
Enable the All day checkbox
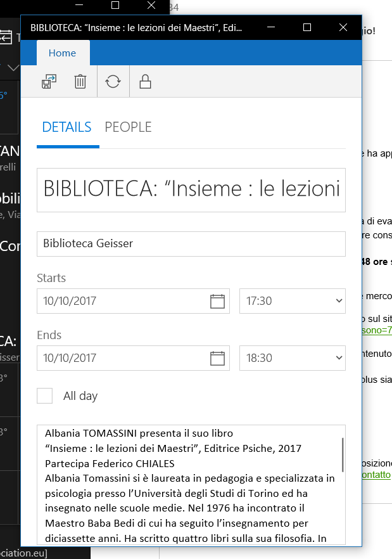click(x=45, y=396)
